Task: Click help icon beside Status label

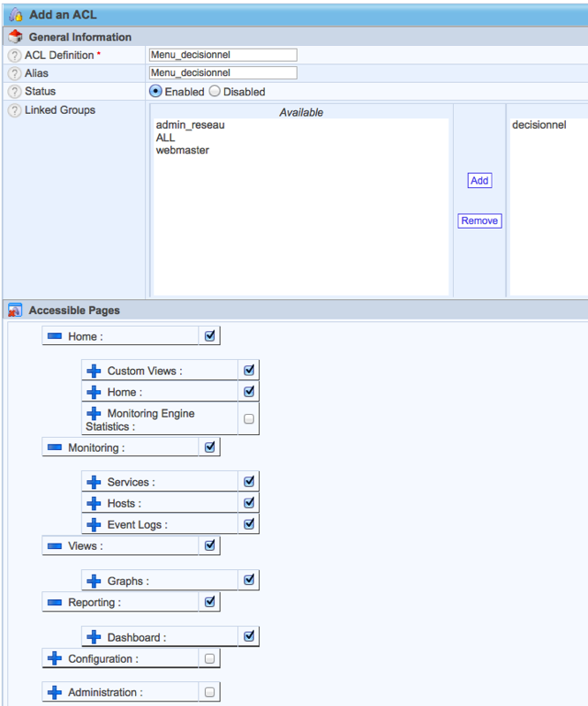Action: point(14,92)
